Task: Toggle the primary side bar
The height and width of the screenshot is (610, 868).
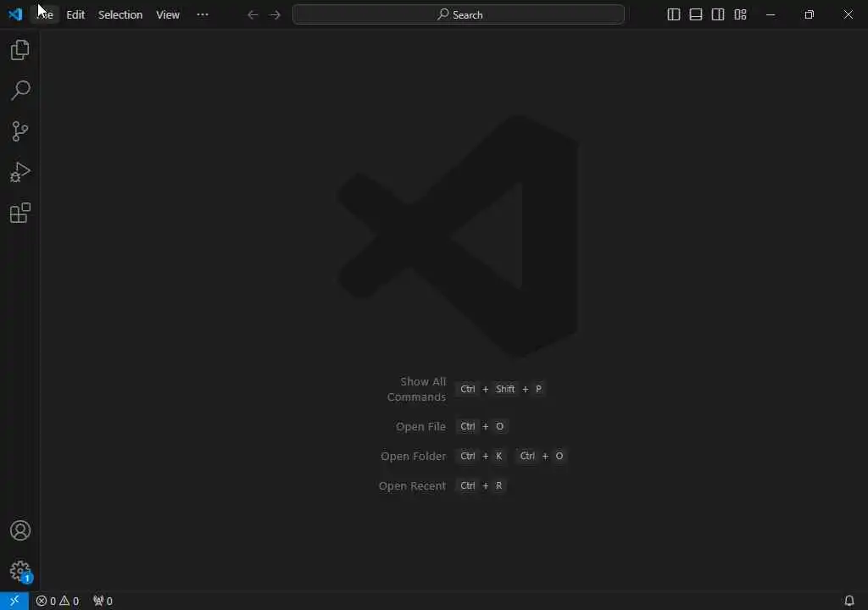Action: click(x=673, y=15)
